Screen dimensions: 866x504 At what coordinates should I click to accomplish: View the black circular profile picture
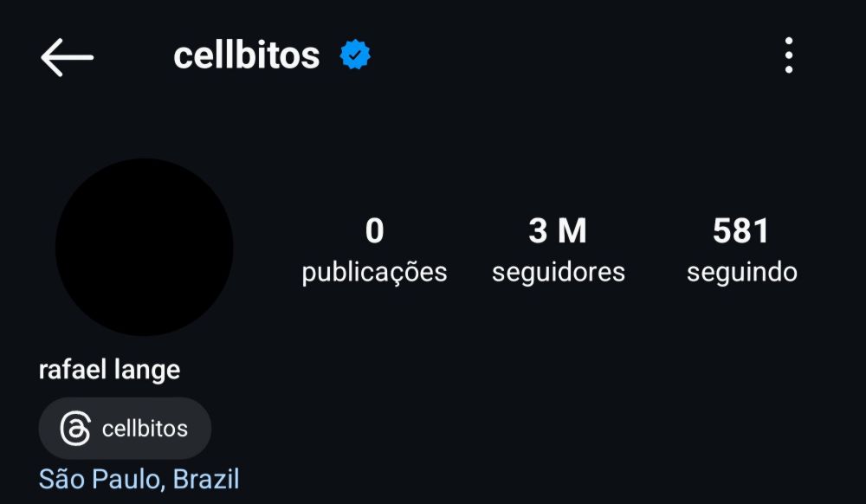(x=144, y=247)
